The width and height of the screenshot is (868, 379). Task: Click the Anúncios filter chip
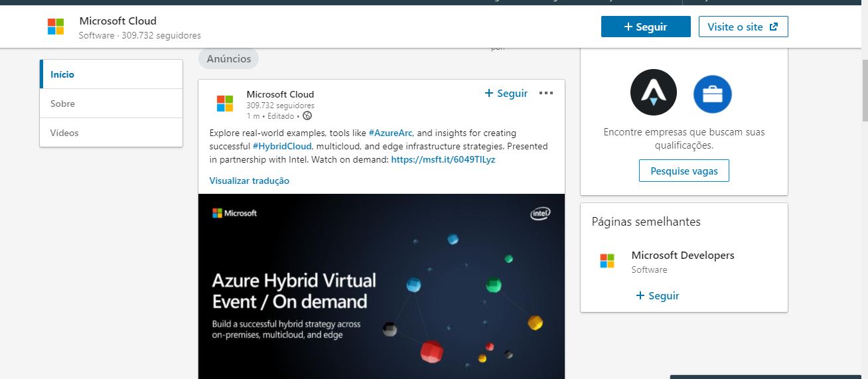(x=229, y=59)
